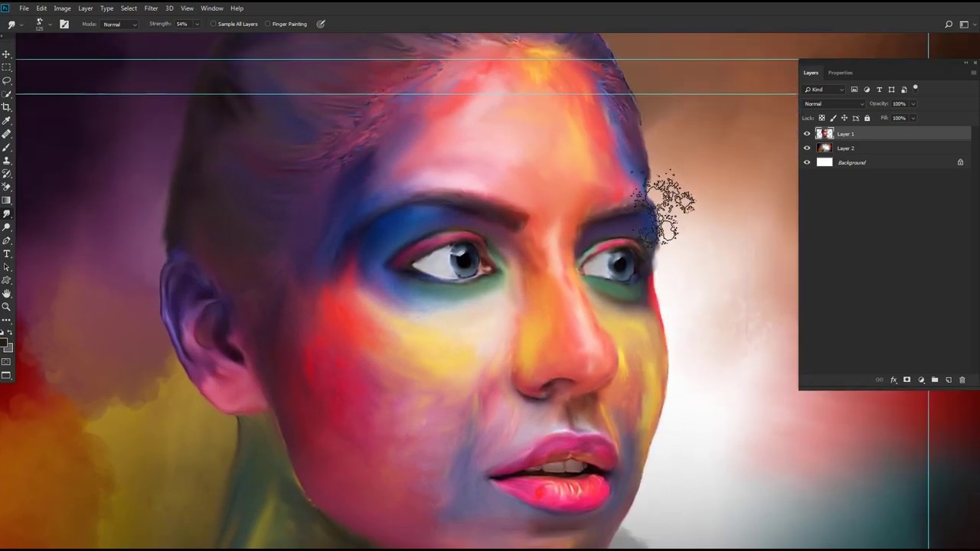Viewport: 980px width, 551px height.
Task: Hide Layer 1 visibility eye
Action: click(x=807, y=134)
